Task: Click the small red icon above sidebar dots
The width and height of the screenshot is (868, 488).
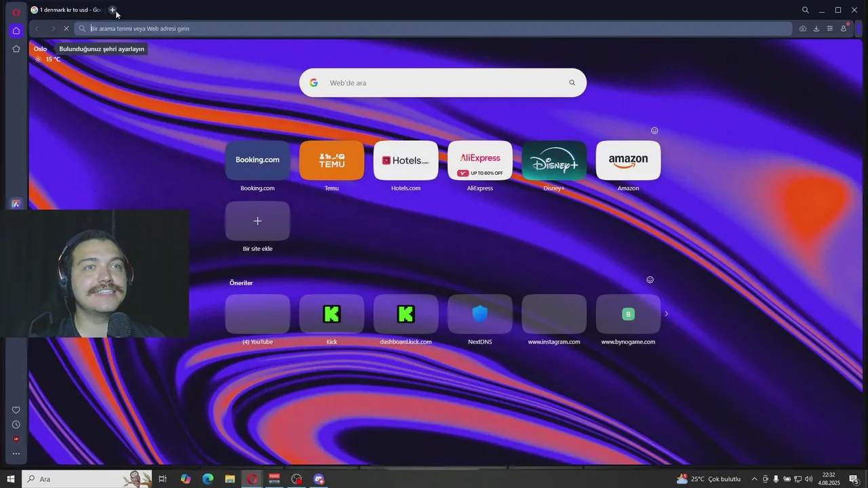Action: click(16, 439)
